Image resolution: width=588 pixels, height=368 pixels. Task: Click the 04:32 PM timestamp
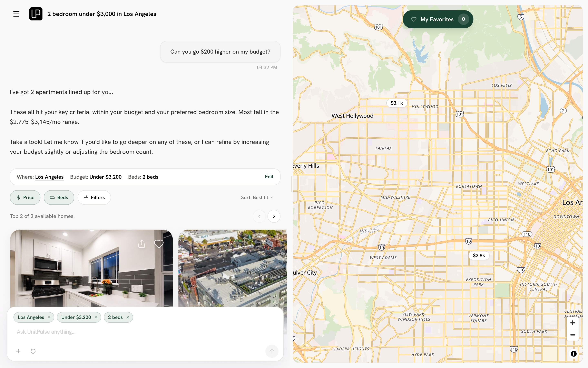(x=267, y=67)
